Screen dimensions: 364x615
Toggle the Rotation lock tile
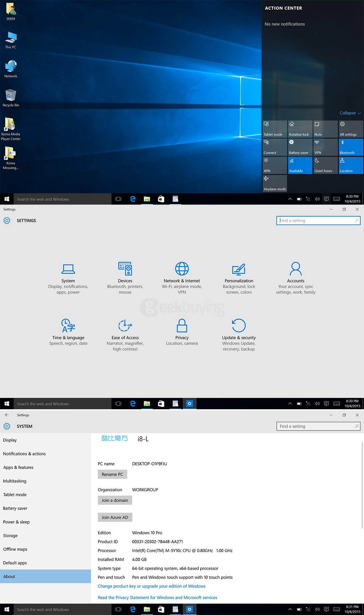(x=300, y=129)
